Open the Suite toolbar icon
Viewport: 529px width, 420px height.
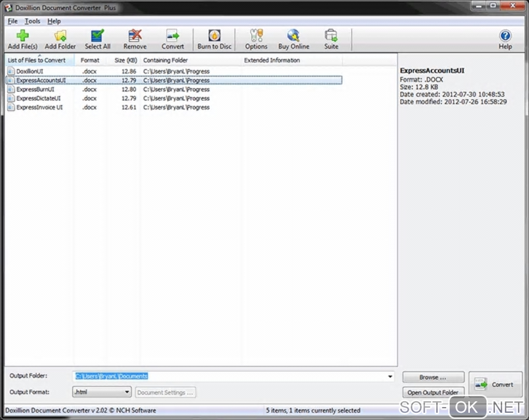[x=331, y=35]
